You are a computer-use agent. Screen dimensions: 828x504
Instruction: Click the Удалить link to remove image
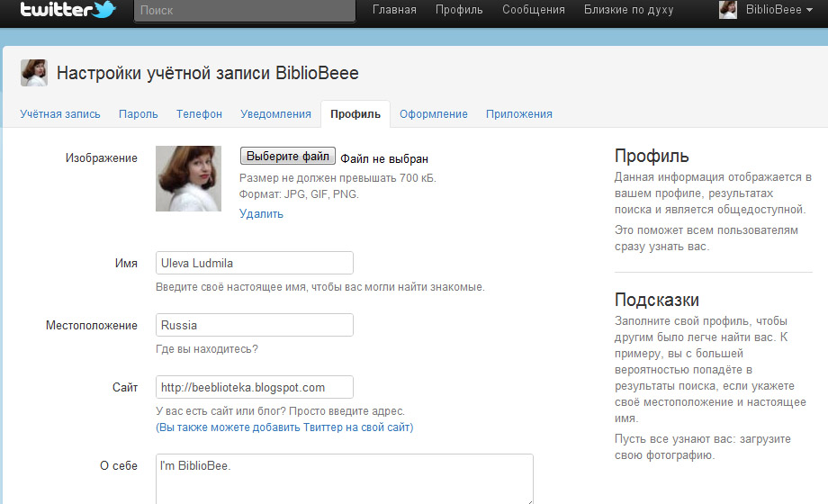tap(261, 214)
